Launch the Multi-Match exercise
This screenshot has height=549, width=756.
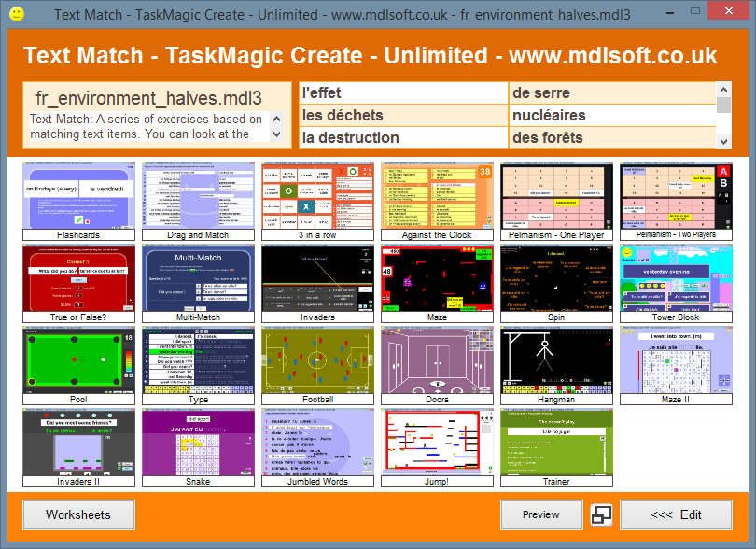(x=198, y=283)
